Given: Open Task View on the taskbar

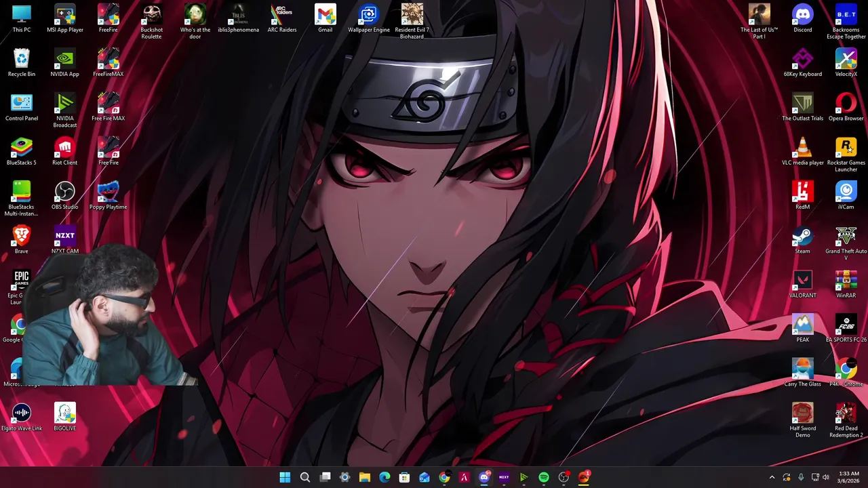Looking at the screenshot, I should [325, 478].
